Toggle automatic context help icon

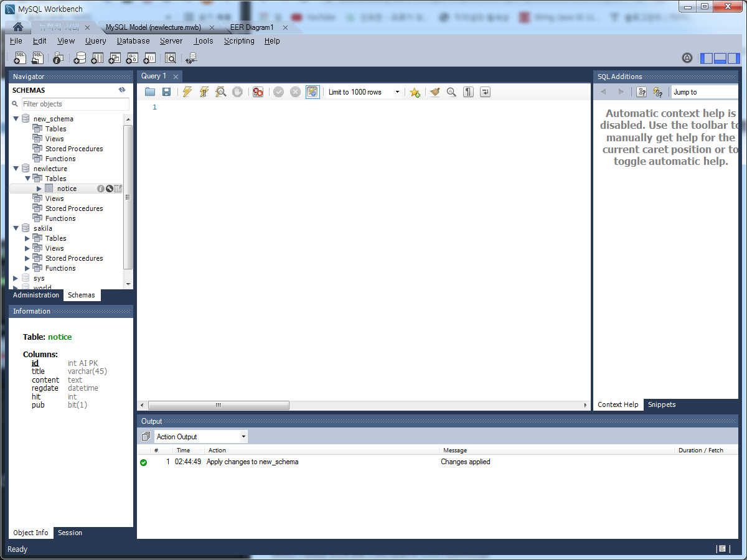657,92
